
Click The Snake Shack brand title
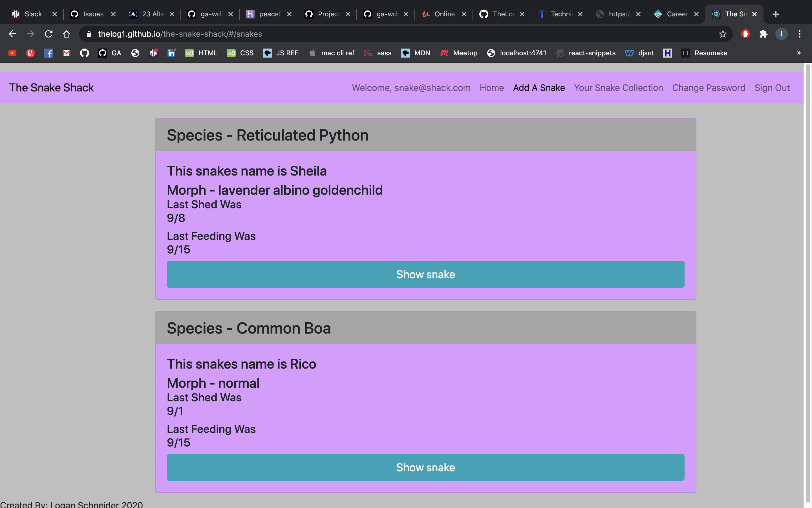(51, 88)
